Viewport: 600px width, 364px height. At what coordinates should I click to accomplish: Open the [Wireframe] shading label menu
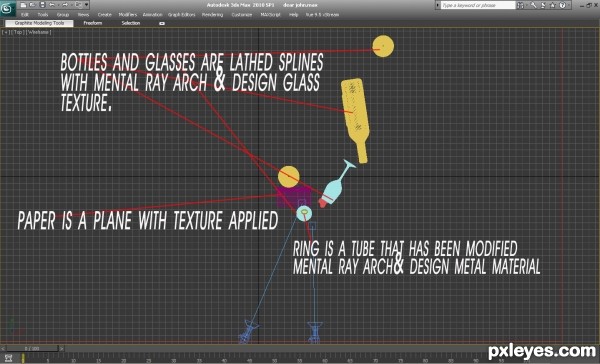(39, 33)
